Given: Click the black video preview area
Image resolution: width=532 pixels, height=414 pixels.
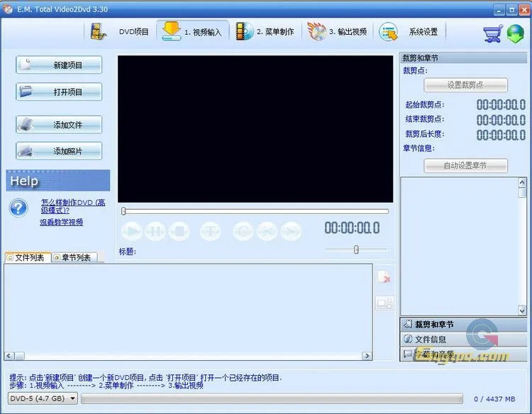Looking at the screenshot, I should 255,129.
